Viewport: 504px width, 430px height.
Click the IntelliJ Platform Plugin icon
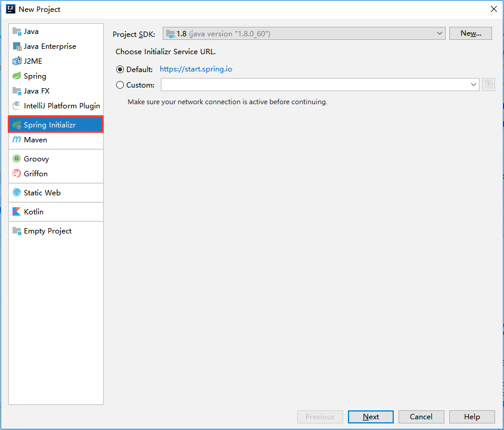(17, 105)
